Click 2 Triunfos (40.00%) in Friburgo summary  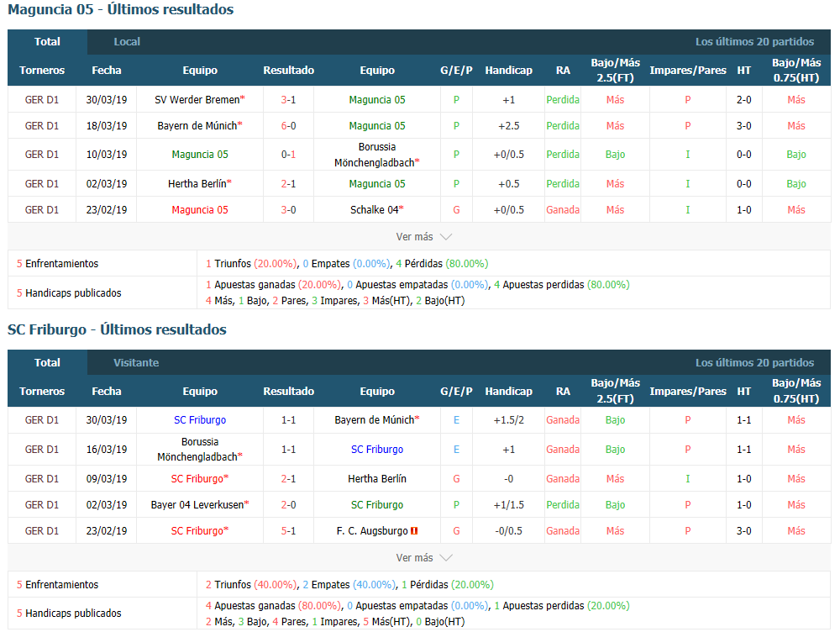click(250, 585)
